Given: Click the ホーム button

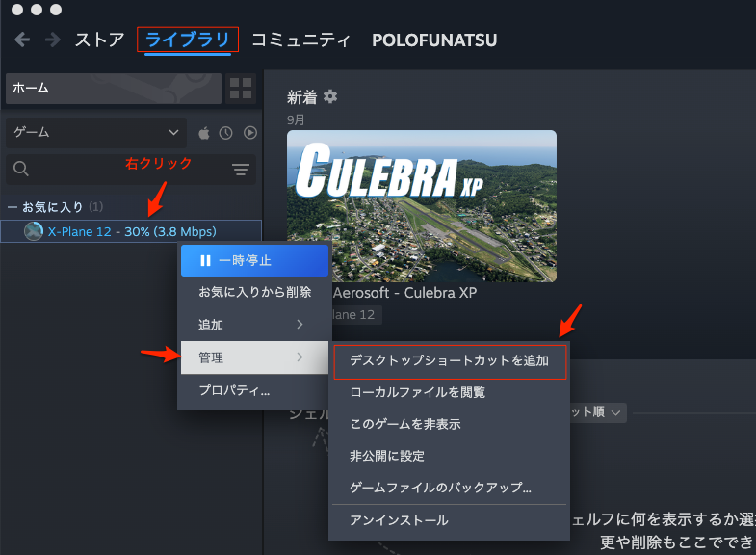Looking at the screenshot, I should point(114,89).
